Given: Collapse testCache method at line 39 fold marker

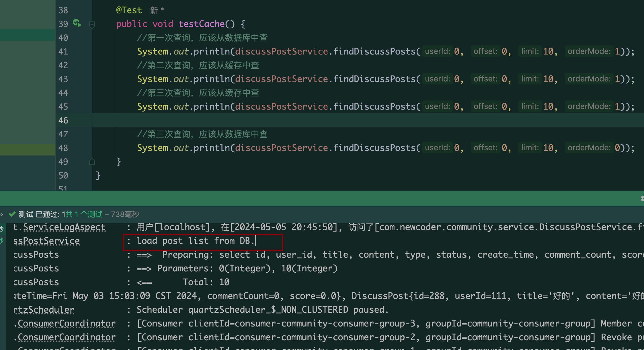Looking at the screenshot, I should (x=92, y=24).
